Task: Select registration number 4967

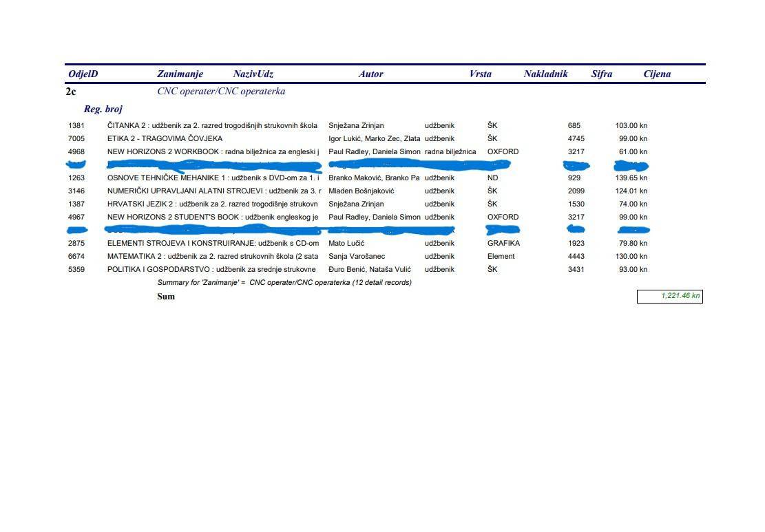Action: [x=76, y=217]
